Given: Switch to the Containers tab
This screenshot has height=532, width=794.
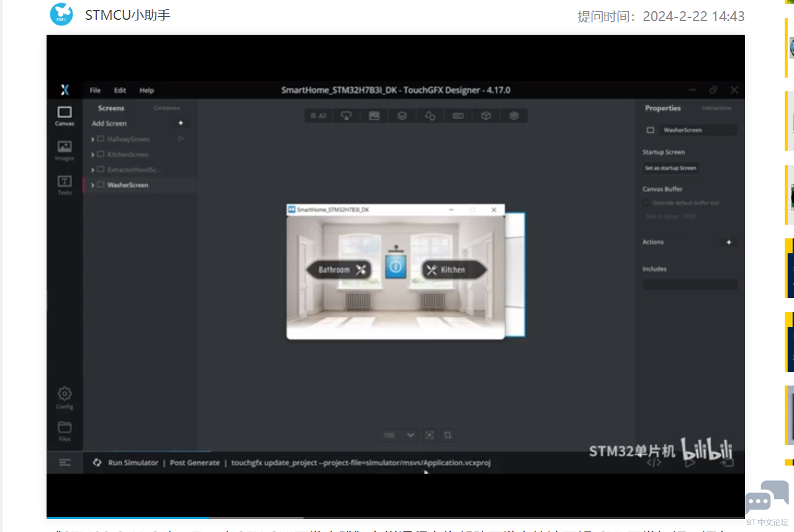Looking at the screenshot, I should [166, 108].
